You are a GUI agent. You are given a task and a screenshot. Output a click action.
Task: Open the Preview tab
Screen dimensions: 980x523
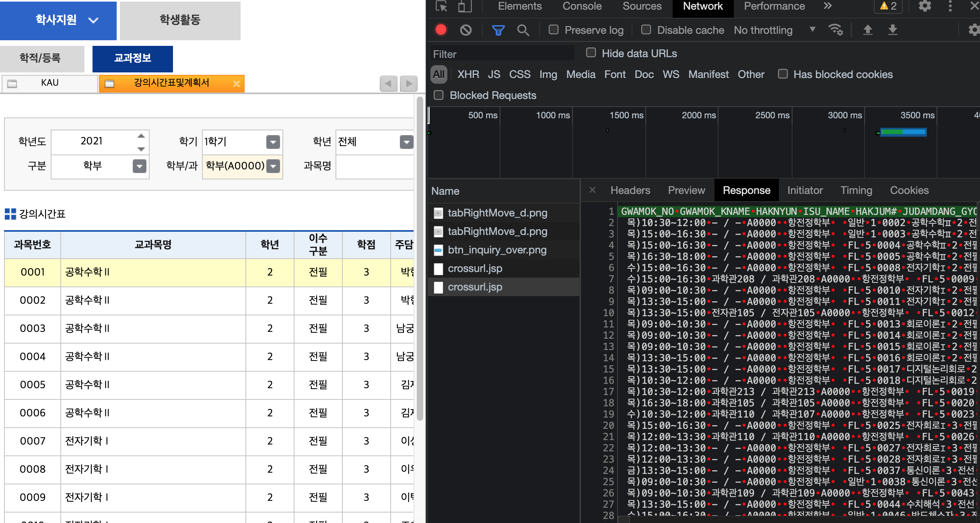686,190
